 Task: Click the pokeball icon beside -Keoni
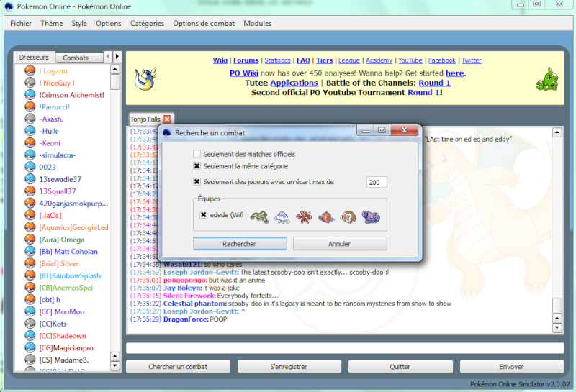(30, 143)
